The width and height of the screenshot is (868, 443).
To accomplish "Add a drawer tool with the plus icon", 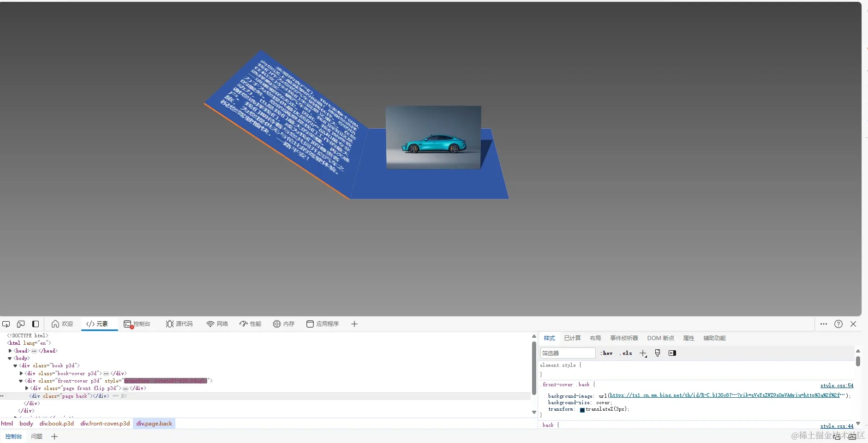I will pos(54,436).
